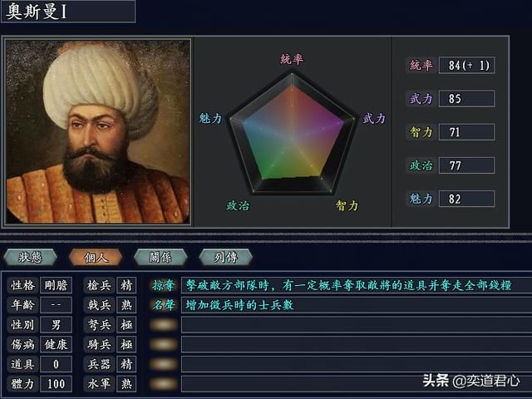Click the 統率 label above the radar chart
532x399 pixels.
(292, 59)
